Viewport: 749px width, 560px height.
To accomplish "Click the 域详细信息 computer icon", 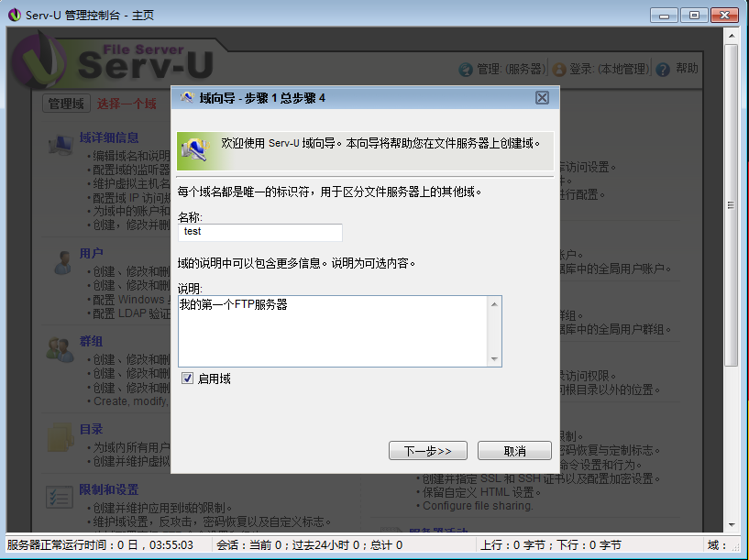I will pyautogui.click(x=61, y=145).
